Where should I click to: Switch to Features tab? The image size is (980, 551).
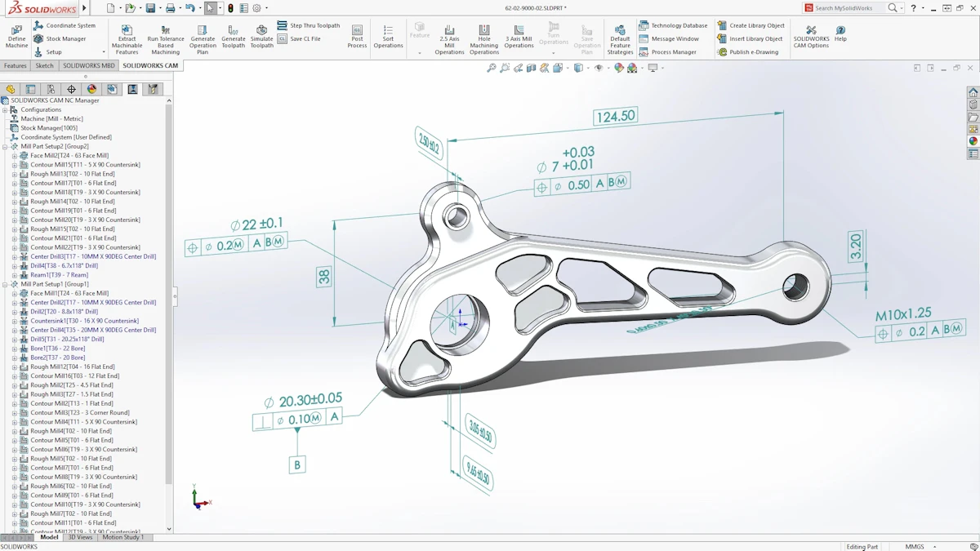point(16,65)
